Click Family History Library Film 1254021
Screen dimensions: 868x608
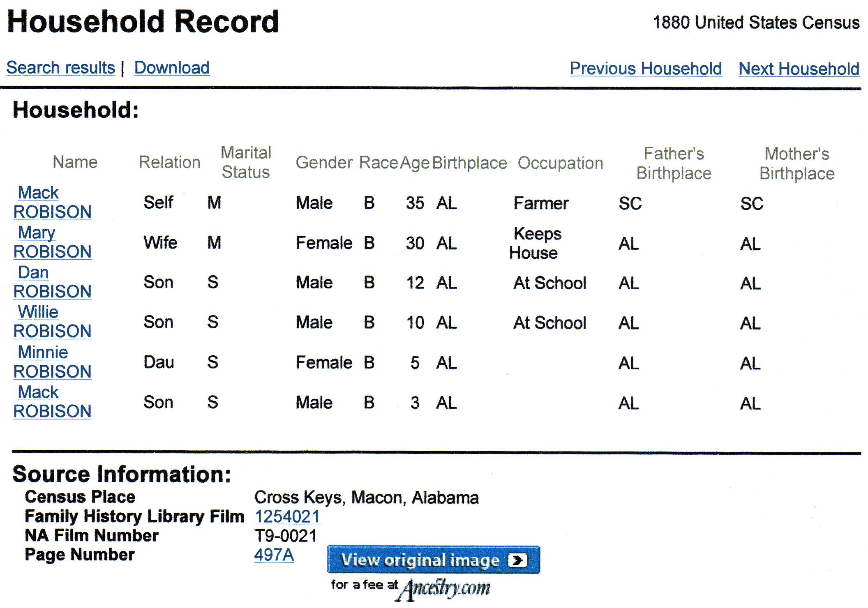287,516
